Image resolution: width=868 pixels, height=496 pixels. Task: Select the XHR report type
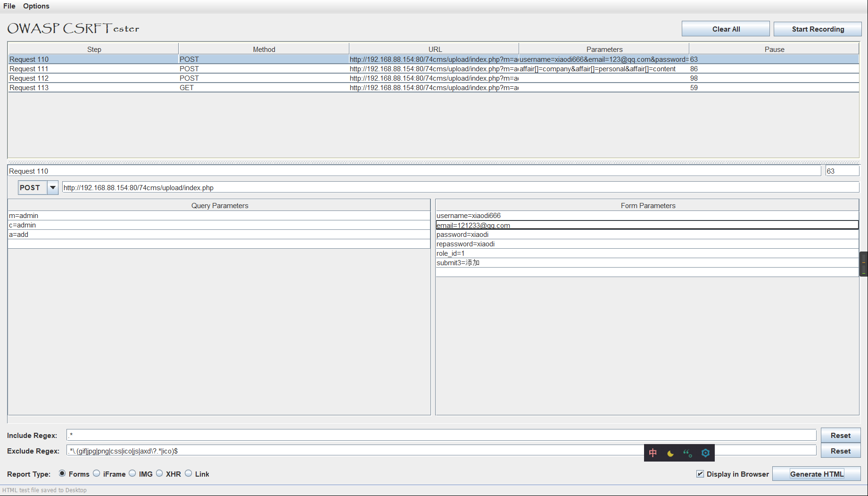[159, 473]
